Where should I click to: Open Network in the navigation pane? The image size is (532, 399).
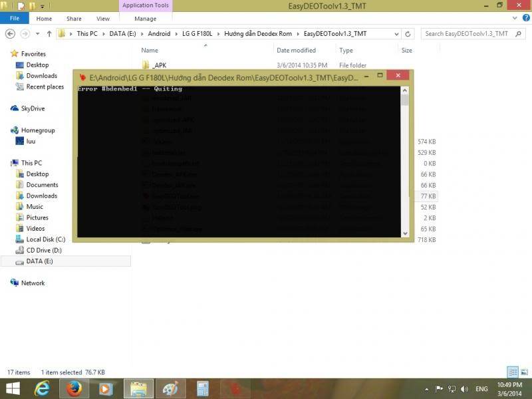point(33,283)
